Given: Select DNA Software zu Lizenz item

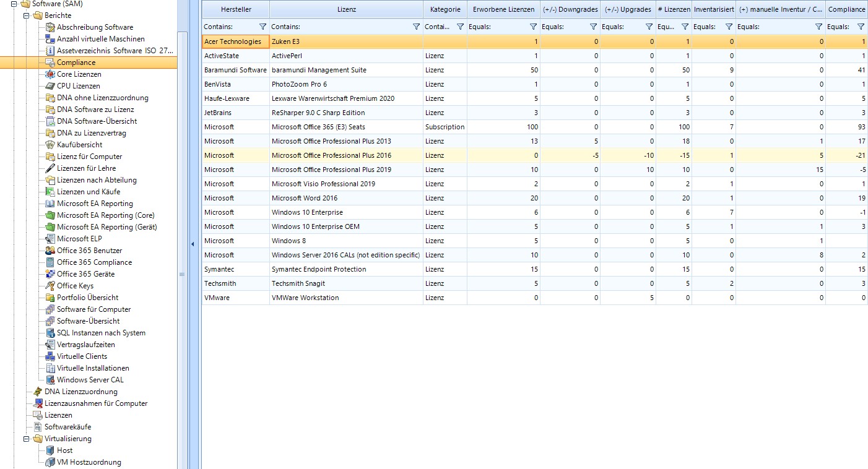Looking at the screenshot, I should coord(95,110).
